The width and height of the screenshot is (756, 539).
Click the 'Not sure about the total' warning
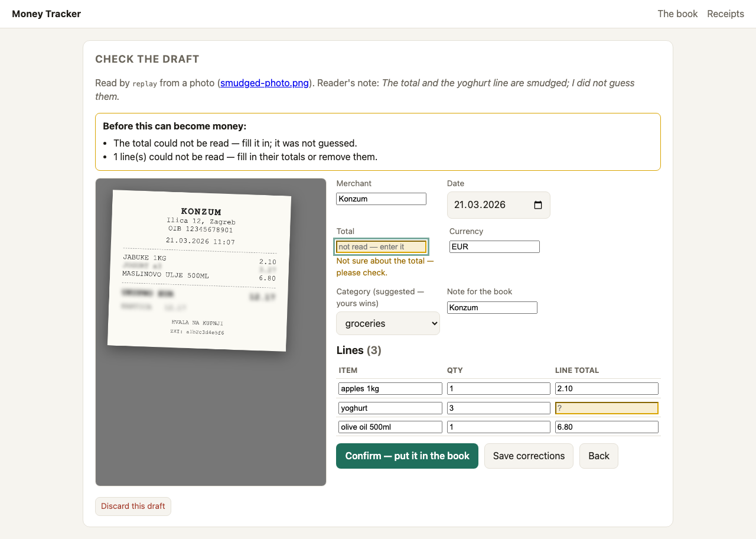point(385,267)
